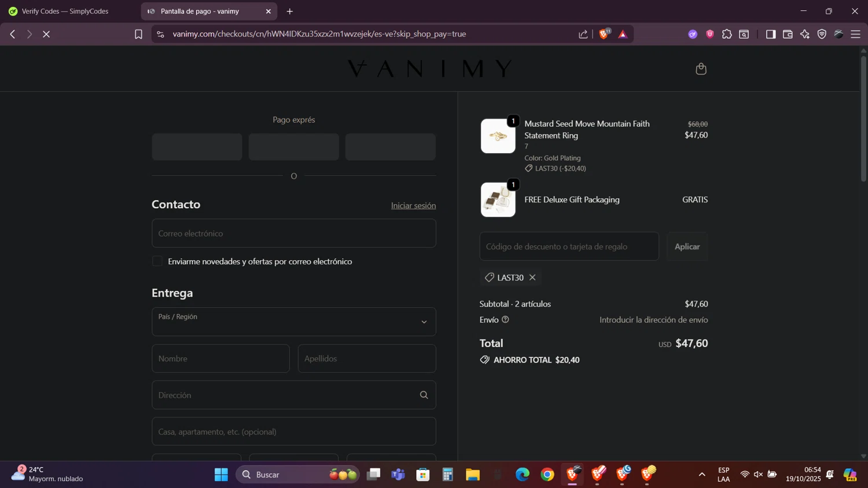This screenshot has height=488, width=868.
Task: Open the browser hamburger menu
Action: click(855, 34)
